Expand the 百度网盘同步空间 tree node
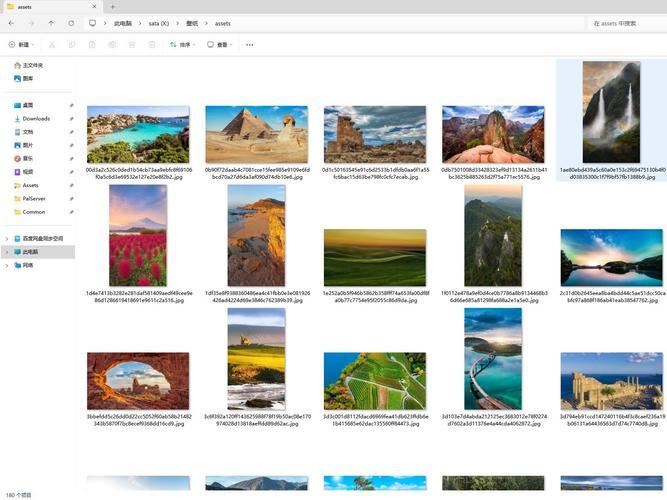The height and width of the screenshot is (500, 667). (x=7, y=239)
